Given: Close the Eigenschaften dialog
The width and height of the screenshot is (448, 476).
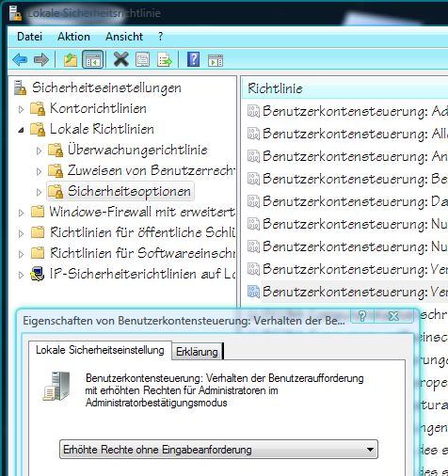Looking at the screenshot, I should click(x=393, y=316).
